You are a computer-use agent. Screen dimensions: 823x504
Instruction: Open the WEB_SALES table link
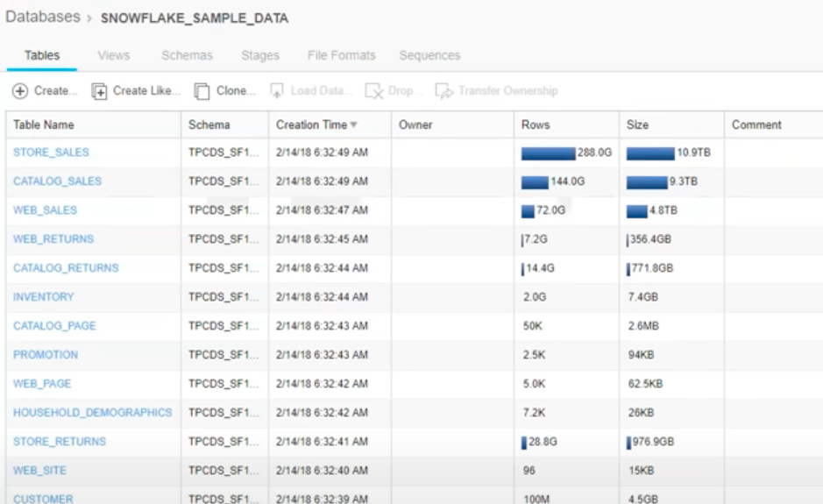tap(45, 210)
